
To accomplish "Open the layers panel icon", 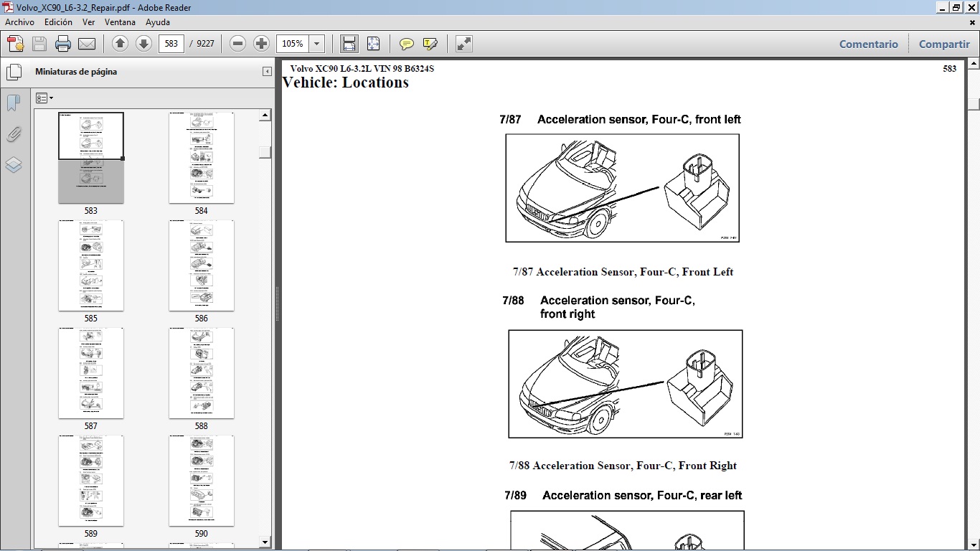I will pyautogui.click(x=14, y=165).
